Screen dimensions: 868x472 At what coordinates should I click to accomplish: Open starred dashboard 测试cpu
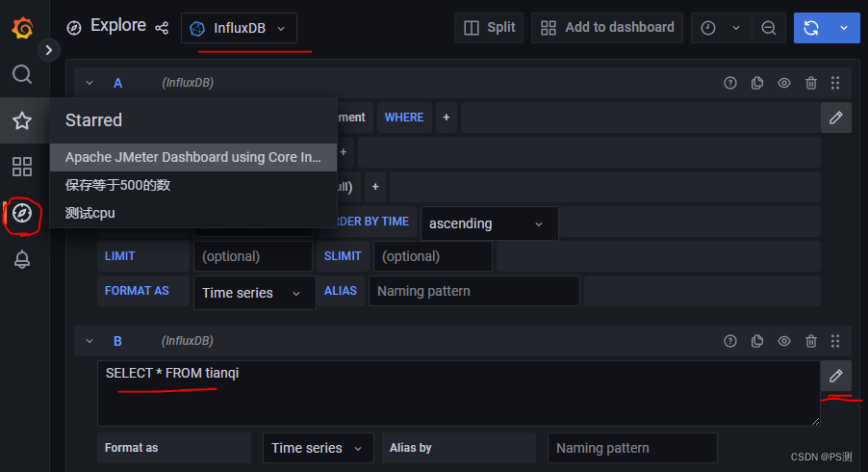pyautogui.click(x=193, y=213)
